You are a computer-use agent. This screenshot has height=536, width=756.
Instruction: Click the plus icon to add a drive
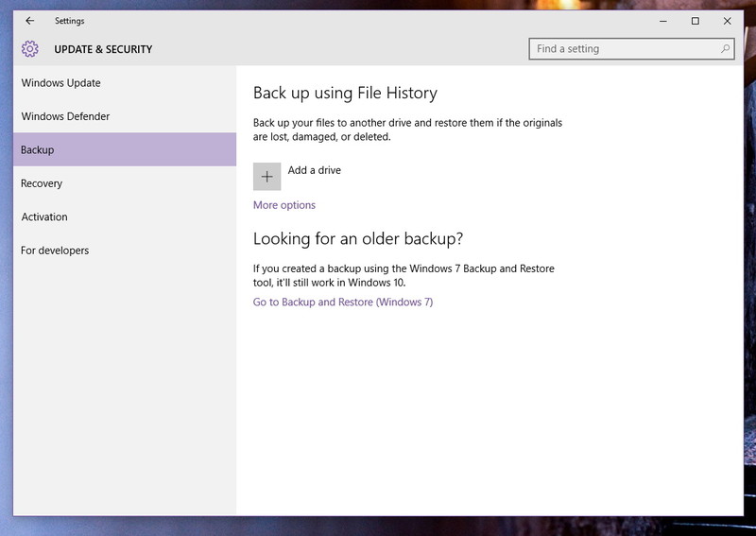(x=266, y=177)
